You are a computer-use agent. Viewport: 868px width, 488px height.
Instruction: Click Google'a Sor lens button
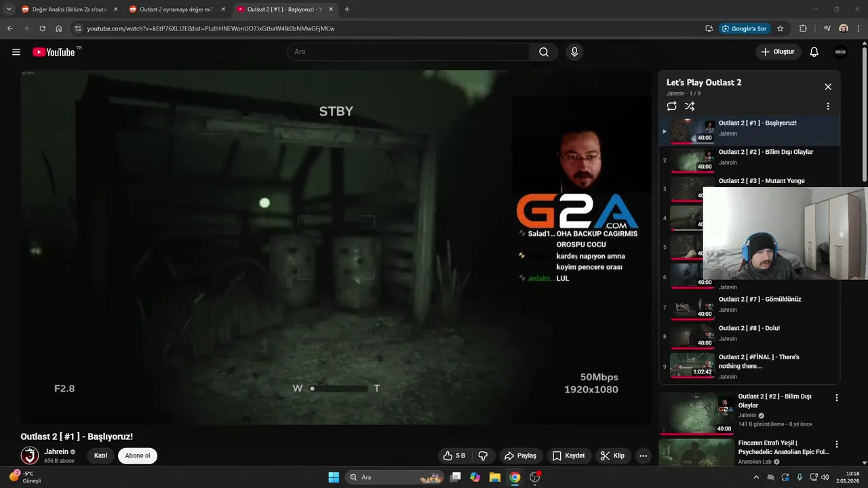[744, 28]
